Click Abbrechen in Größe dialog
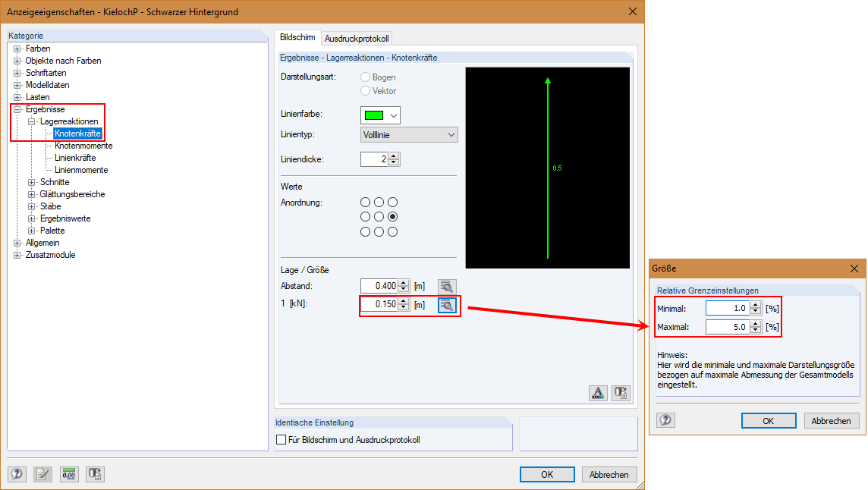The height and width of the screenshot is (490, 868). coord(831,421)
